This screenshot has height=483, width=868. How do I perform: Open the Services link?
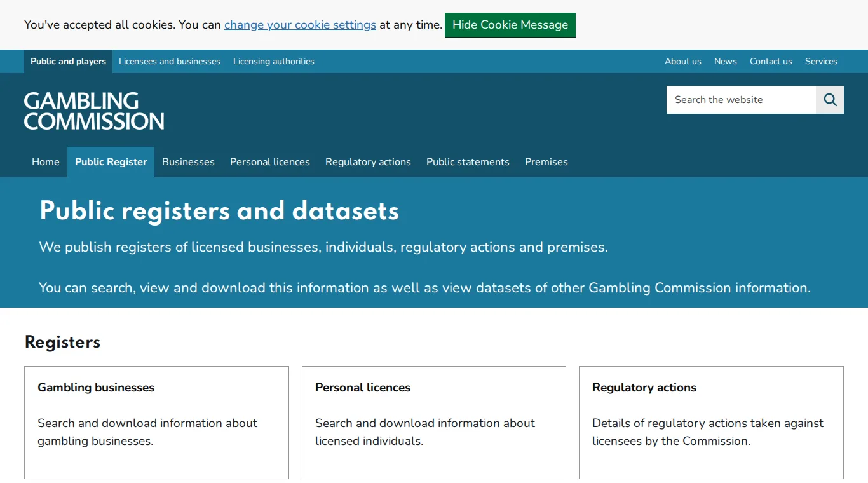(821, 62)
